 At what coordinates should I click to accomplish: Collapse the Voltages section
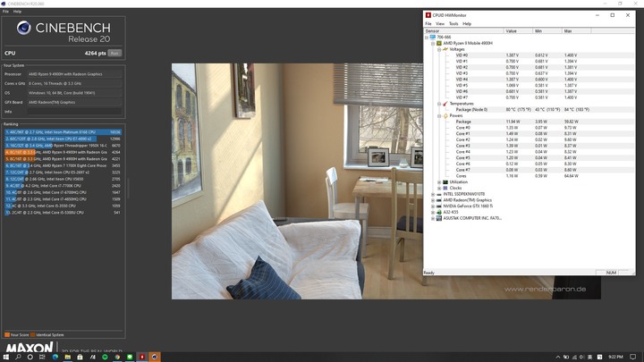[x=439, y=49]
